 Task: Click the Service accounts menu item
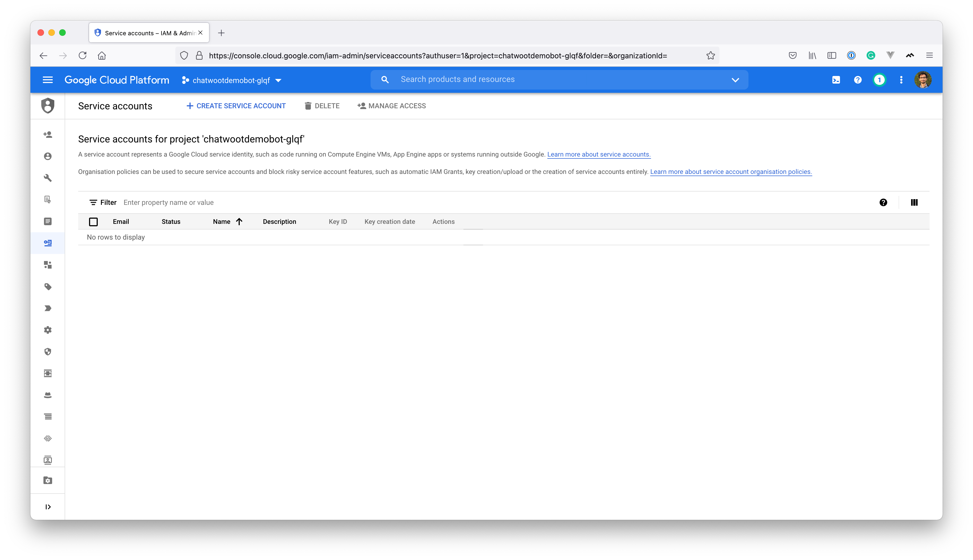pyautogui.click(x=48, y=243)
